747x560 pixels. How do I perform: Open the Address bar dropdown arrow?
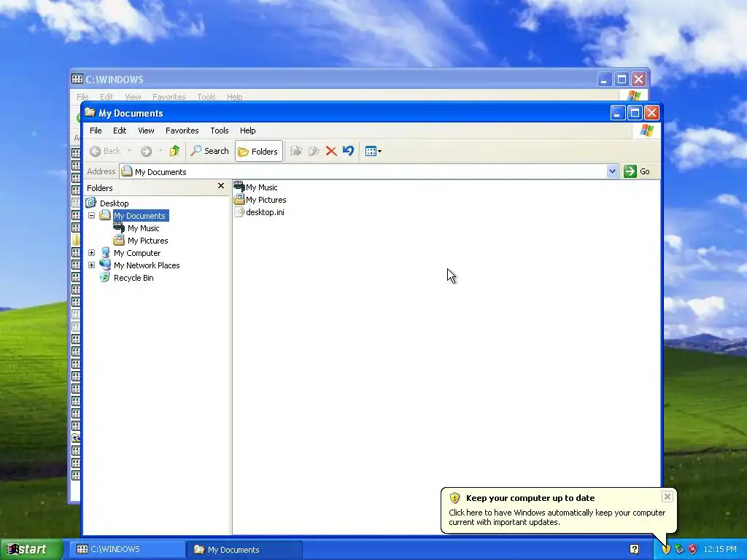[x=612, y=171]
